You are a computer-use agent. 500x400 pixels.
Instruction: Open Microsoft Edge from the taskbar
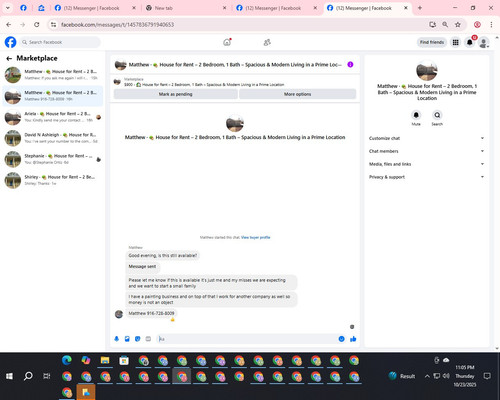tap(67, 360)
